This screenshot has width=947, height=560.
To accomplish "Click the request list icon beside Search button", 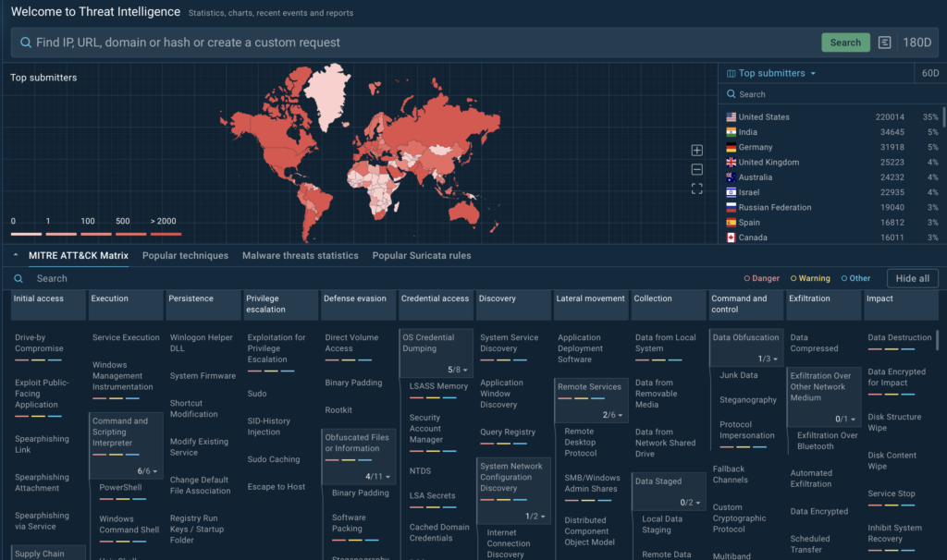I will 885,43.
